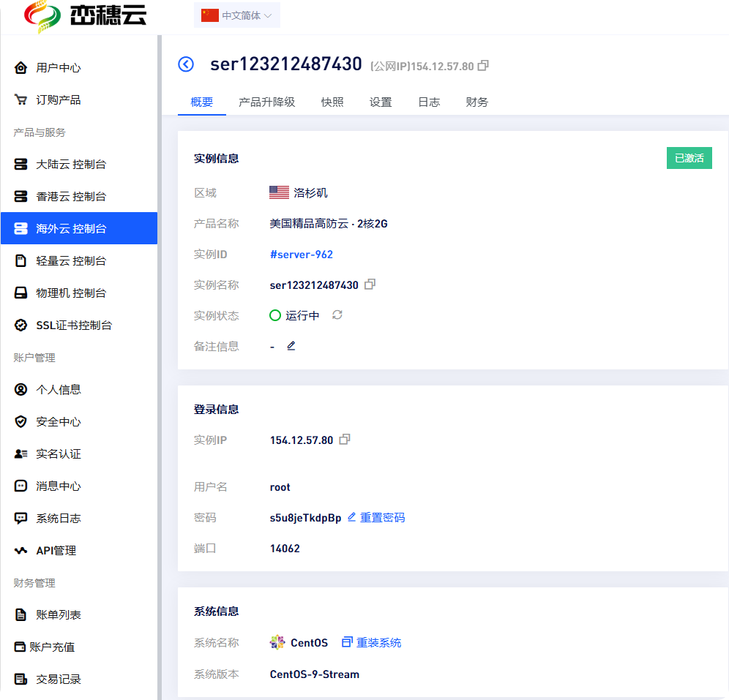This screenshot has width=729, height=700.
Task: Open the 中文简体 language dropdown
Action: 236,15
